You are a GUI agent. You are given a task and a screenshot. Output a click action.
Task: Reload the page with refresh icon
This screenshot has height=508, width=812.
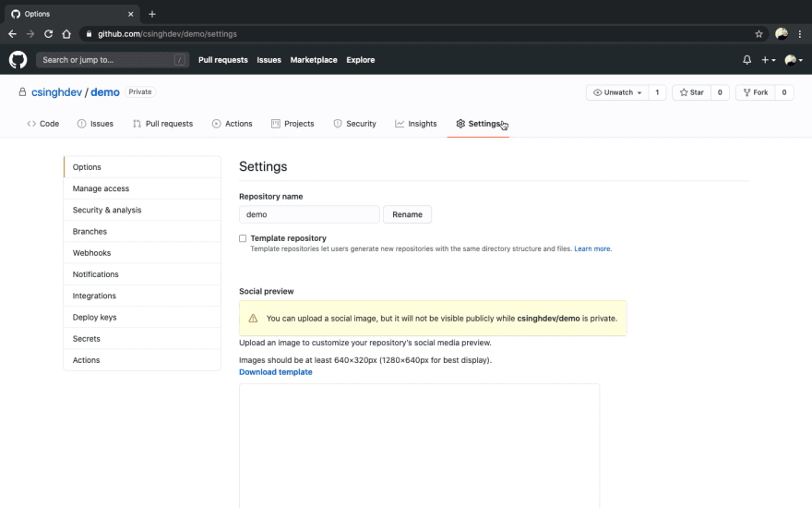48,33
